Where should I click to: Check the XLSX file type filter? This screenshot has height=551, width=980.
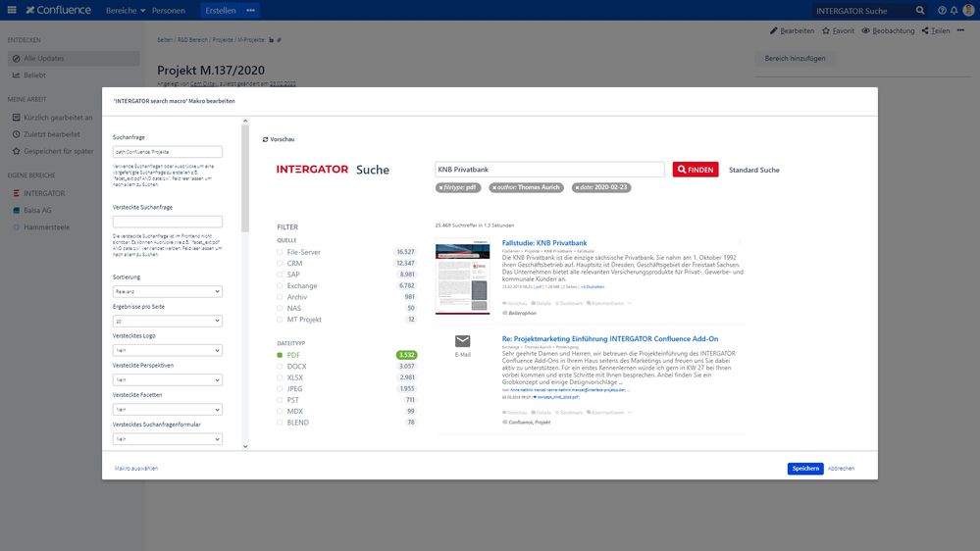(x=280, y=377)
